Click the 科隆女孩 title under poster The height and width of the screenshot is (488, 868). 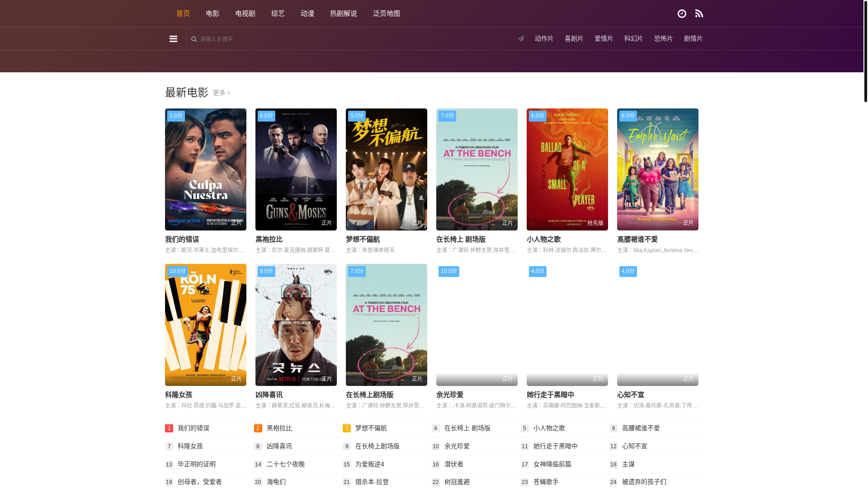[179, 395]
